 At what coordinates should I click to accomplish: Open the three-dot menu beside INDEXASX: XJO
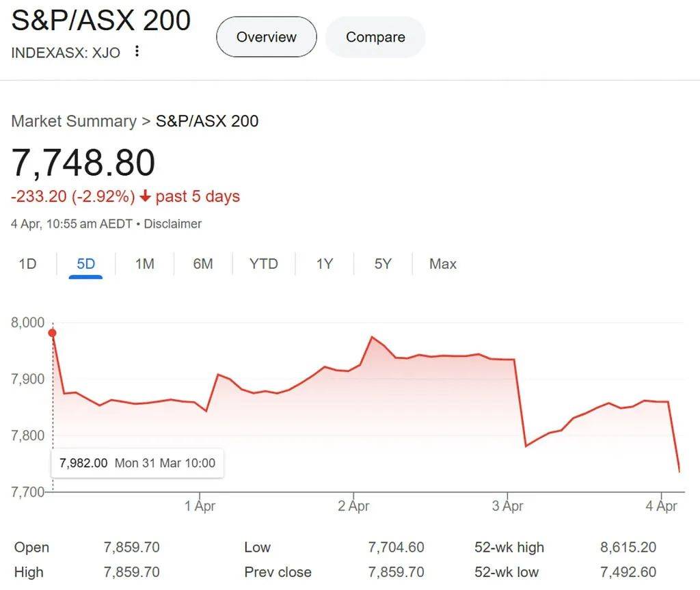pyautogui.click(x=137, y=51)
